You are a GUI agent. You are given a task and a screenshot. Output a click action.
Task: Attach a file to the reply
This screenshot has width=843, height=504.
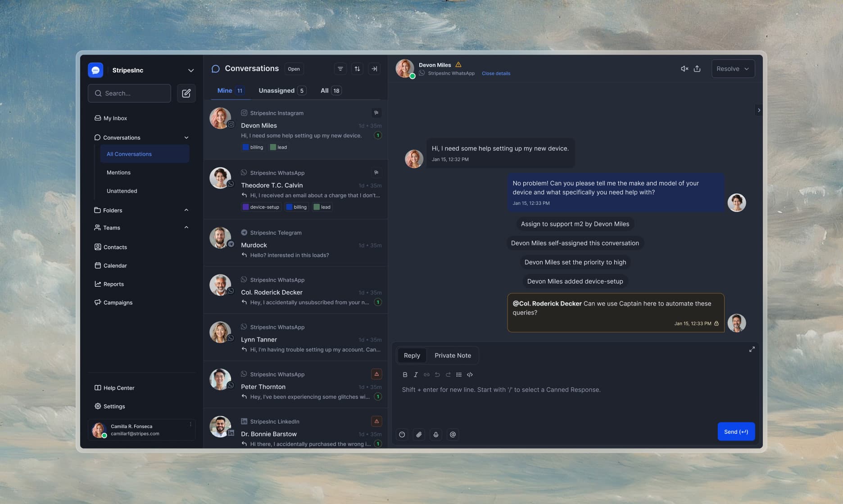[419, 434]
